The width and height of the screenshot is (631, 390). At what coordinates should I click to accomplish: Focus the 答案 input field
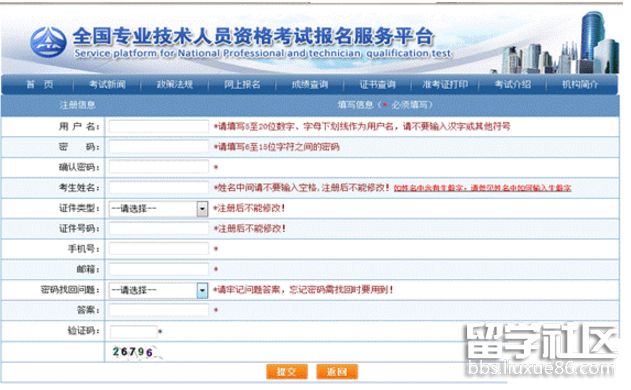[x=159, y=310]
